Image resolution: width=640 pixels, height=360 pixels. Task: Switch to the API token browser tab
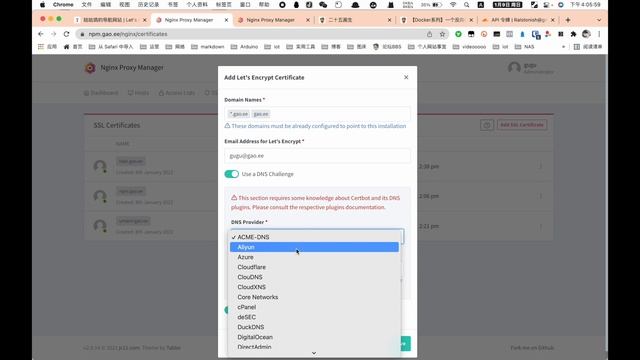pyautogui.click(x=518, y=20)
